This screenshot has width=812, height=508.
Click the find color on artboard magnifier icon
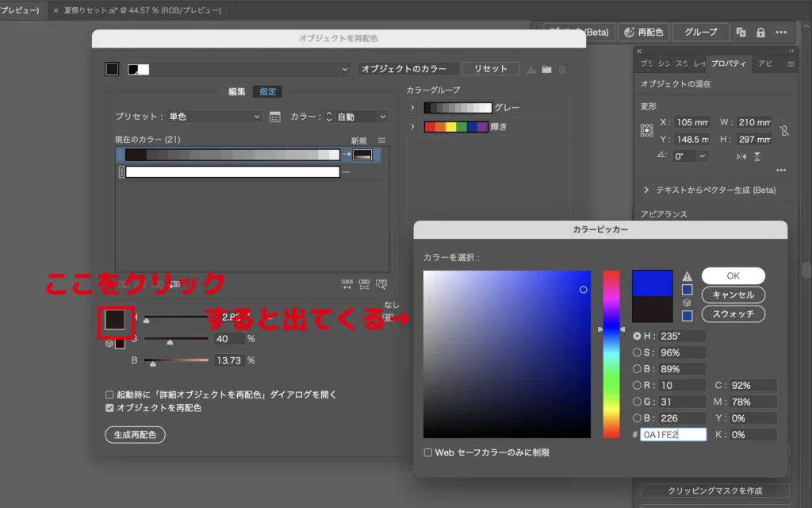[381, 283]
